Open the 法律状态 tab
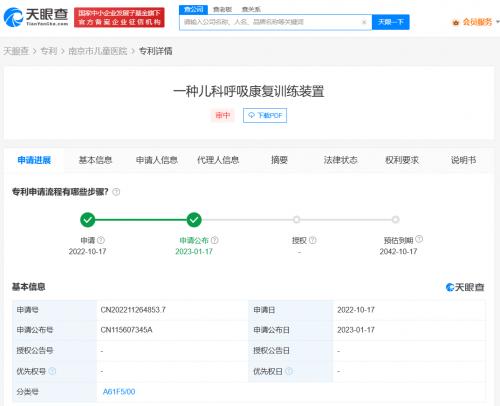Viewport: 500px width, 406px height. [340, 160]
